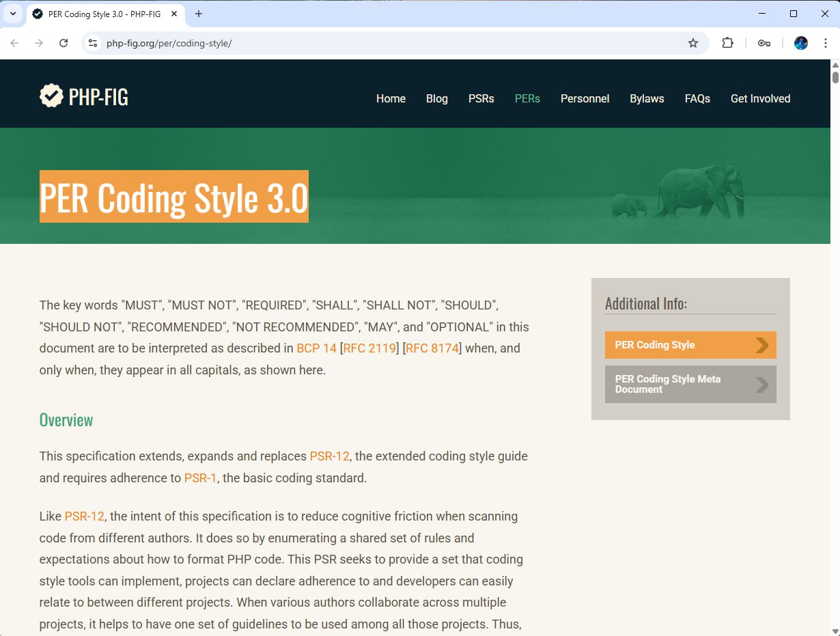The width and height of the screenshot is (840, 636).
Task: Open PER Coding Style Meta Document button
Action: pos(690,384)
